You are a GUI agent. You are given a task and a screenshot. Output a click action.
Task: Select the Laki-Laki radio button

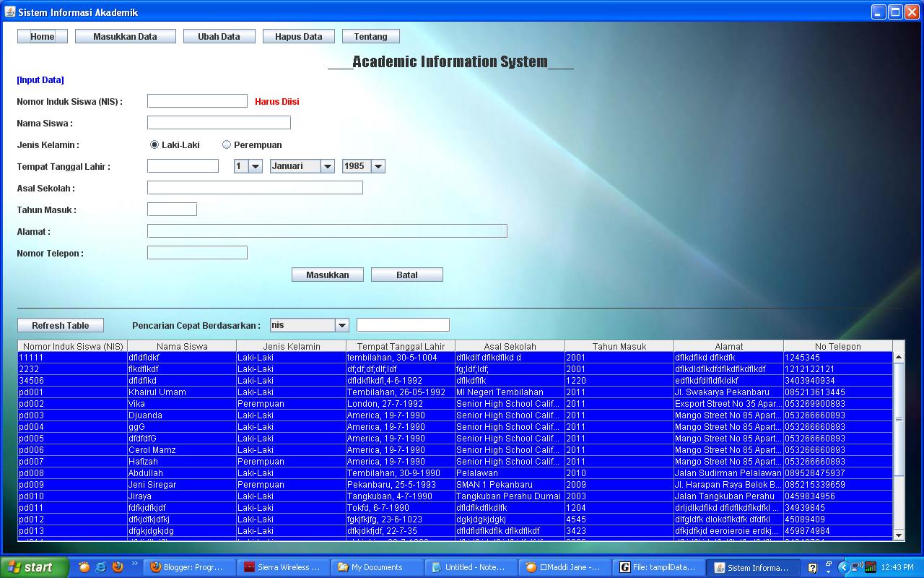[154, 144]
